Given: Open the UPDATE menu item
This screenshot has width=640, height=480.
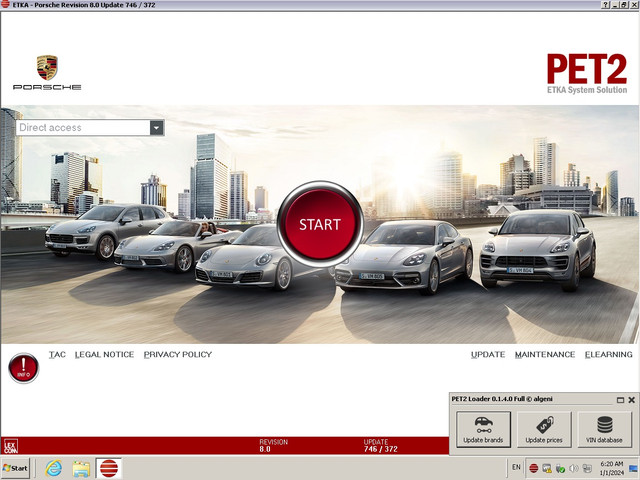Looking at the screenshot, I should pos(488,354).
